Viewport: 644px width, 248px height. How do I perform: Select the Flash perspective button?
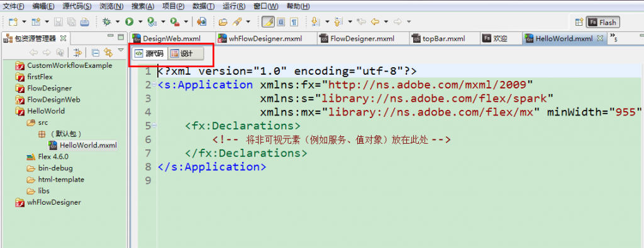603,22
